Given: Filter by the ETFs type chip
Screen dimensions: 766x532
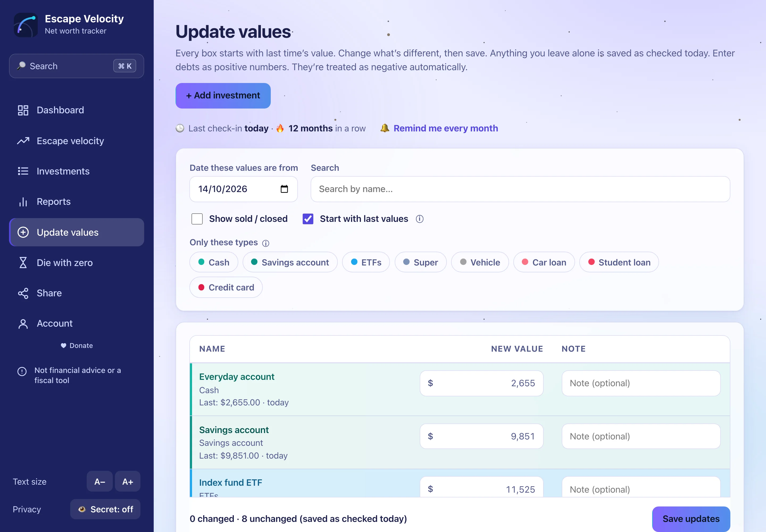Looking at the screenshot, I should click(x=366, y=262).
